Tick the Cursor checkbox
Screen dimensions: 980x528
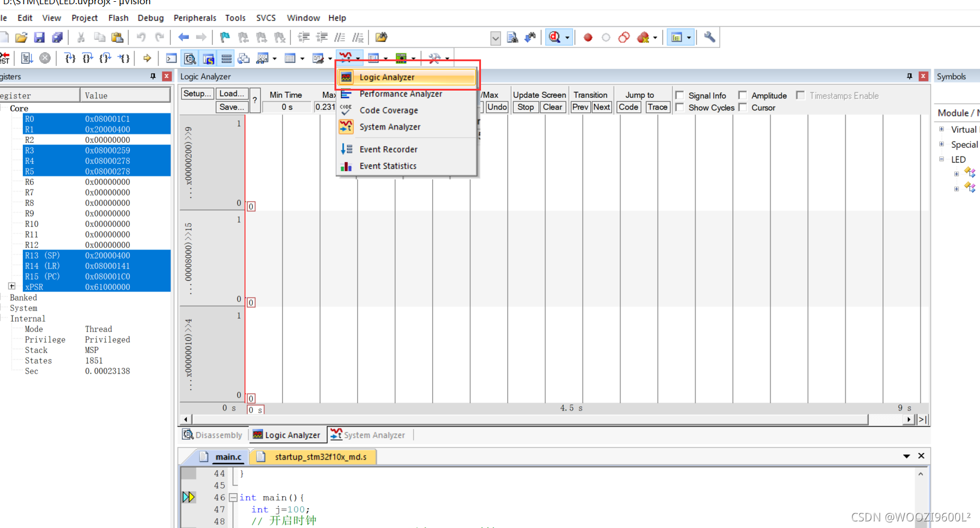point(743,107)
